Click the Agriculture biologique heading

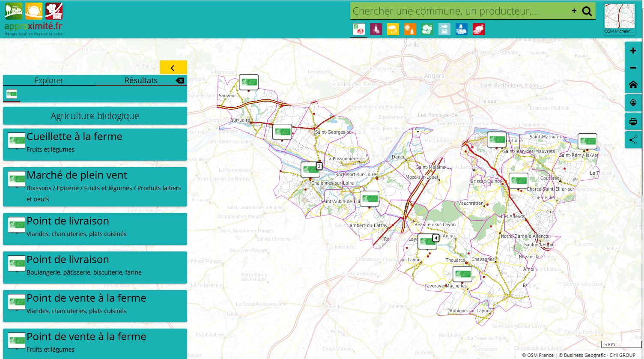tap(95, 116)
